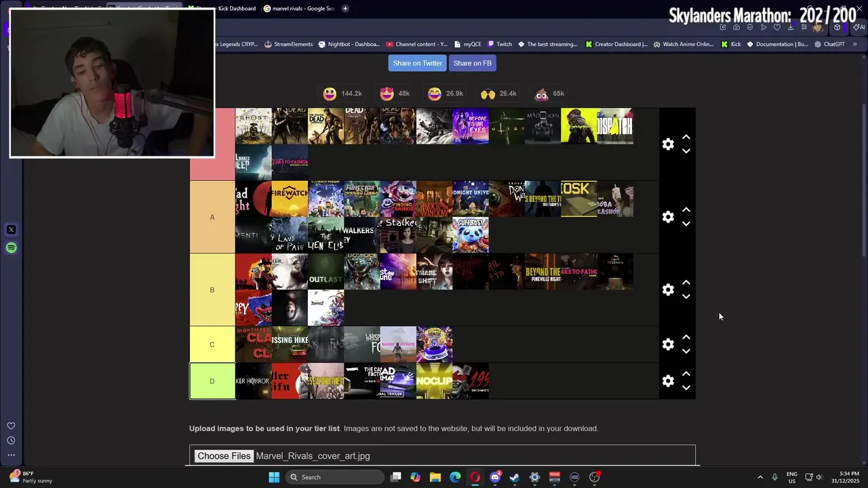Open the Documentation bookmark
Screen dimensions: 868x488
[x=777, y=44]
